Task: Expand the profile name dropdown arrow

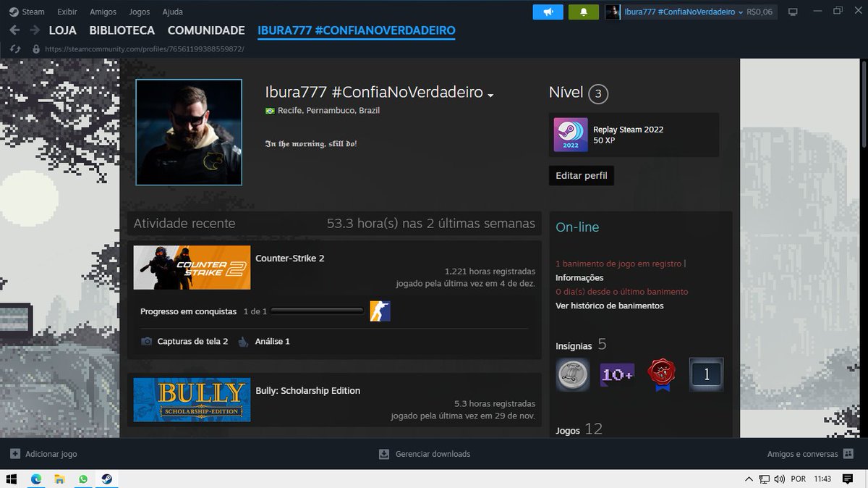Action: click(490, 95)
